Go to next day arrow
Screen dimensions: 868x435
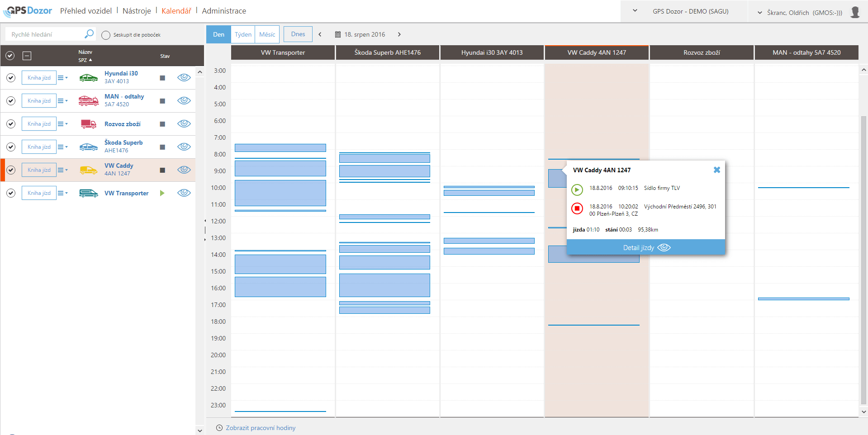coord(399,34)
